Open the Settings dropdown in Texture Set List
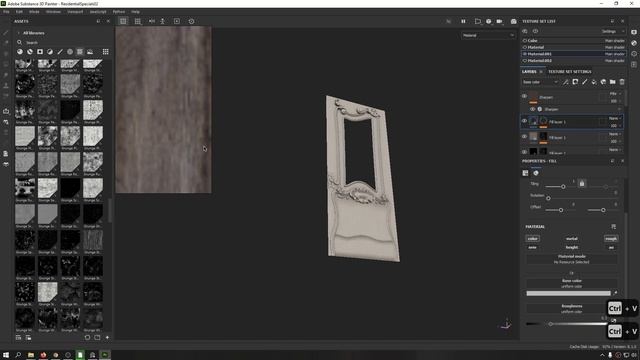The image size is (640, 360). pos(613,31)
